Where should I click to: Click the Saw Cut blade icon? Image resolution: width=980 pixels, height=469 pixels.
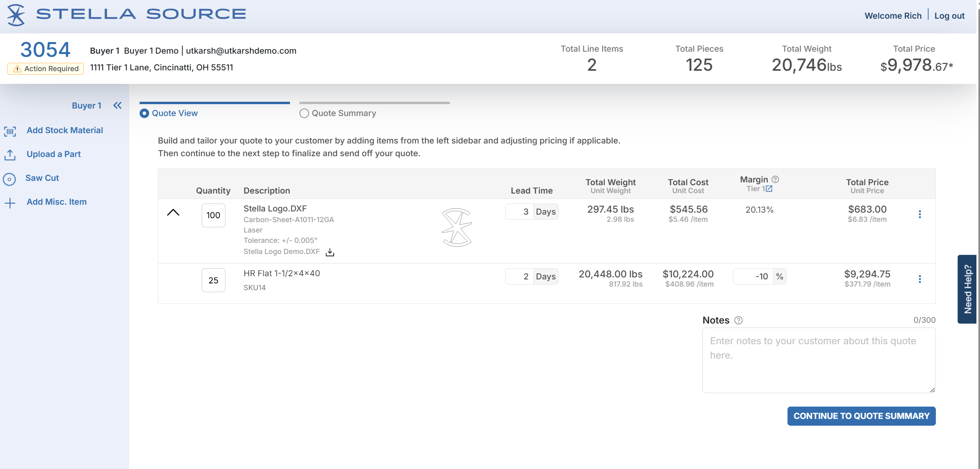(x=10, y=179)
